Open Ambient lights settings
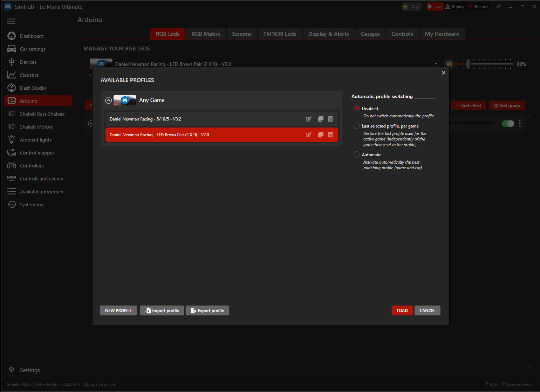Image resolution: width=540 pixels, height=392 pixels. [12, 139]
